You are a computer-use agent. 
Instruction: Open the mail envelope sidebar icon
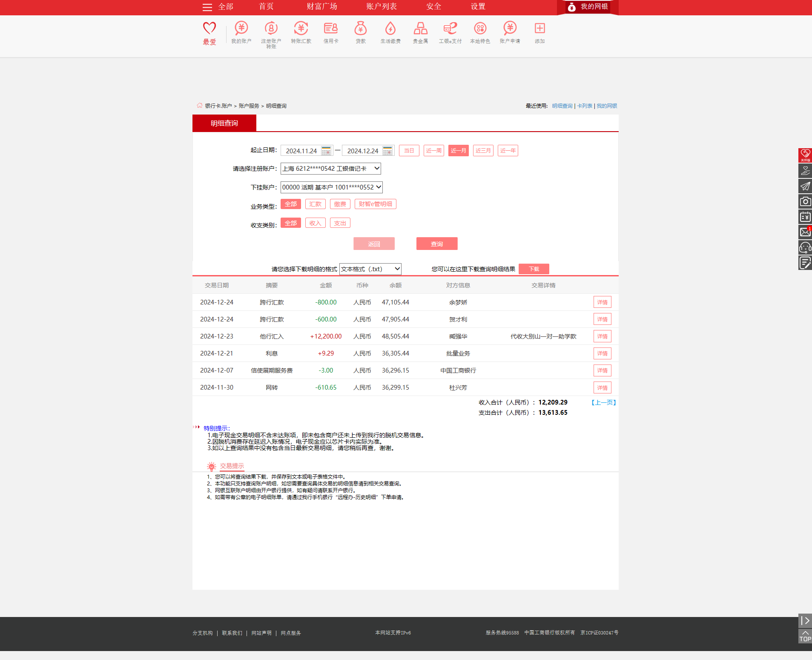click(805, 232)
